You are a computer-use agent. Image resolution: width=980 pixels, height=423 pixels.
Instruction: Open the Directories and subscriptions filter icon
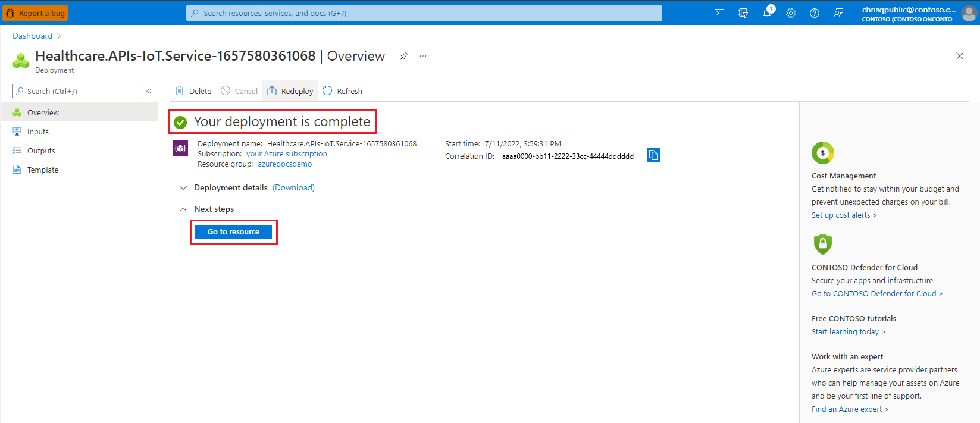(743, 13)
